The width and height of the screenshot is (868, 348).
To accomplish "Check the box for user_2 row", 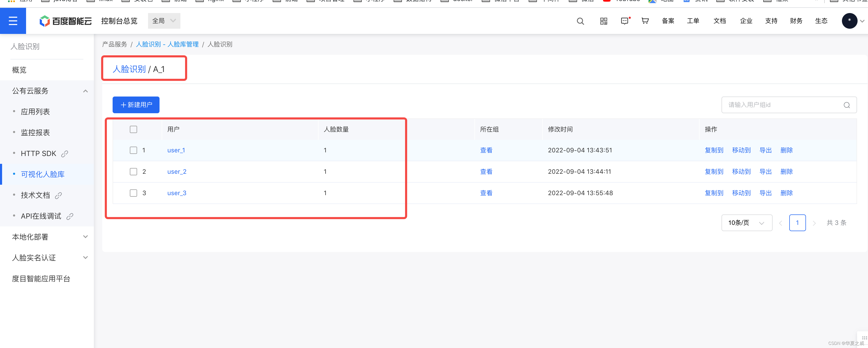I will pos(133,172).
